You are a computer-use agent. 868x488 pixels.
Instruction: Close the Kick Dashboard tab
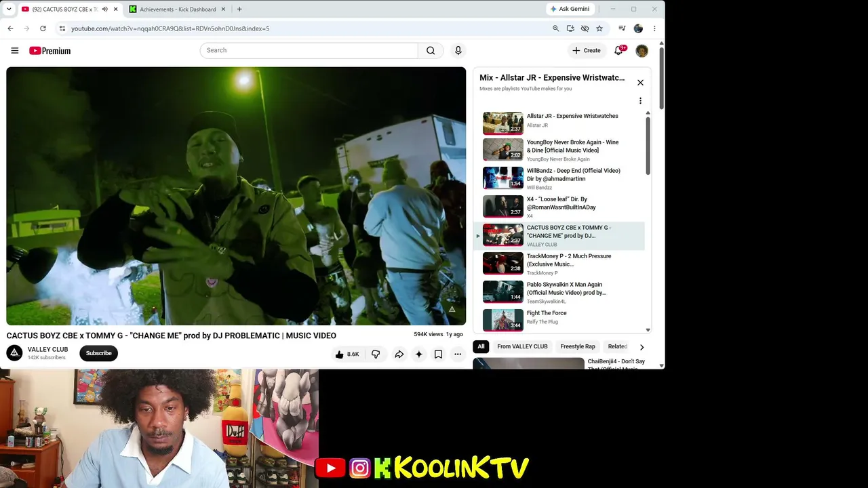(x=224, y=9)
